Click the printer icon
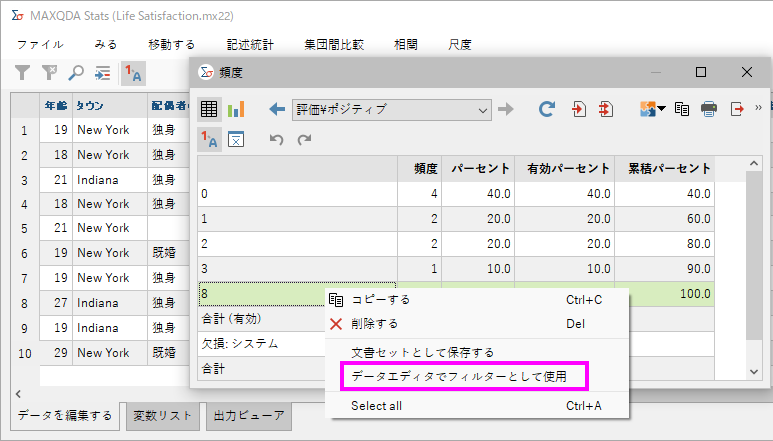The width and height of the screenshot is (773, 441). (709, 109)
